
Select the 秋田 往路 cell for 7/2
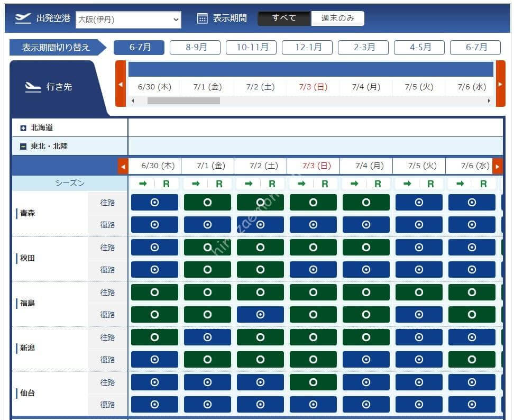(260, 247)
